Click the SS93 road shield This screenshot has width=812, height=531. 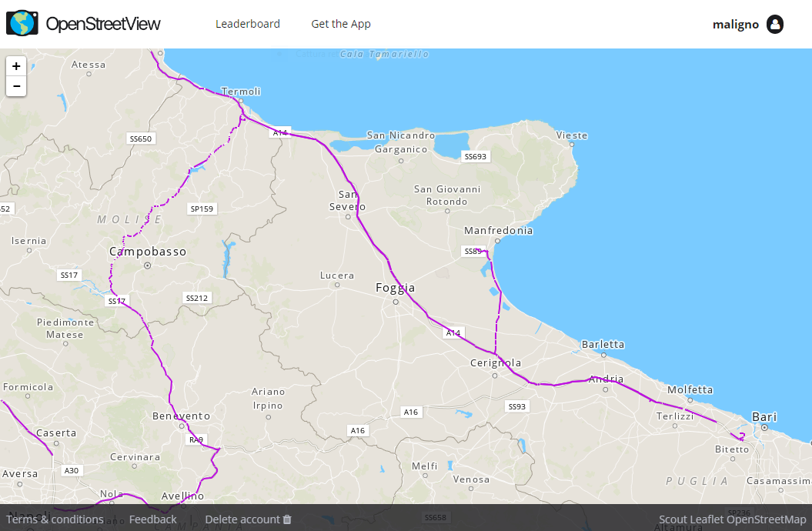[516, 407]
